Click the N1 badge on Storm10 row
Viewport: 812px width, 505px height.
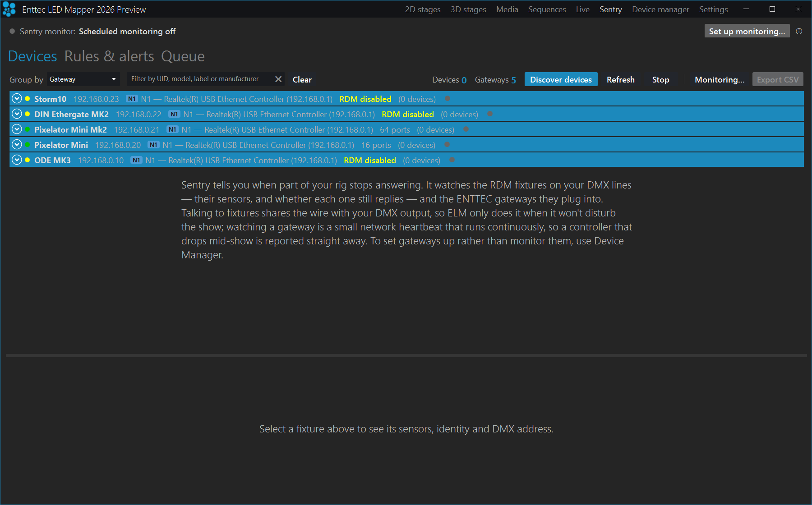click(132, 99)
